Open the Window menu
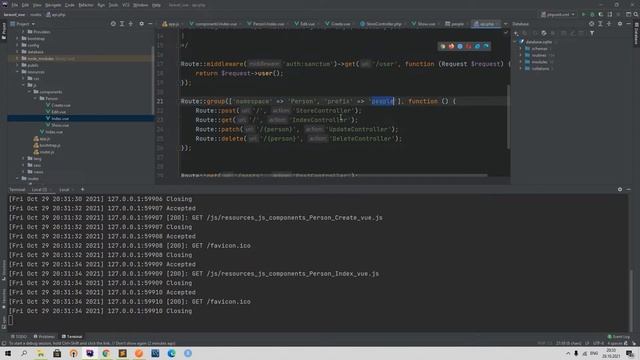The height and width of the screenshot is (360, 640). click(x=140, y=5)
